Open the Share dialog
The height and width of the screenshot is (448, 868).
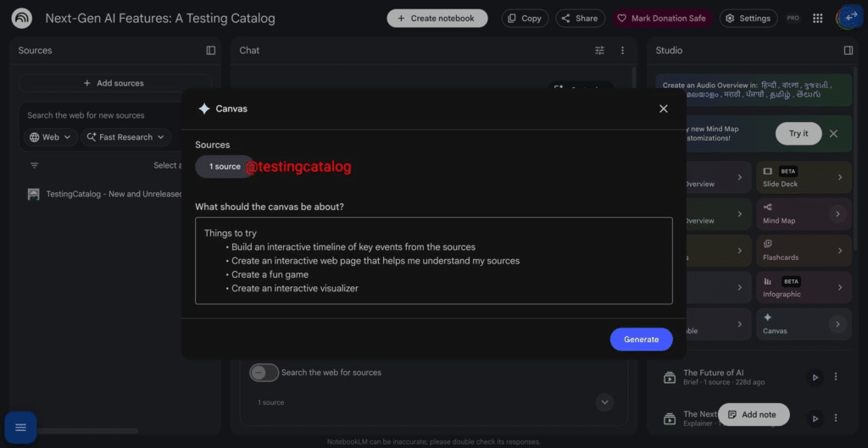(x=580, y=19)
